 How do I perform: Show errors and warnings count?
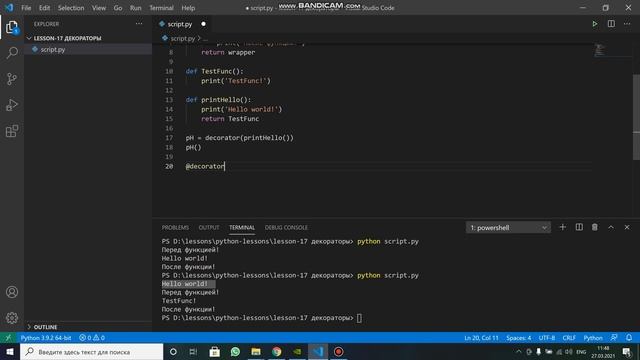(x=92, y=338)
